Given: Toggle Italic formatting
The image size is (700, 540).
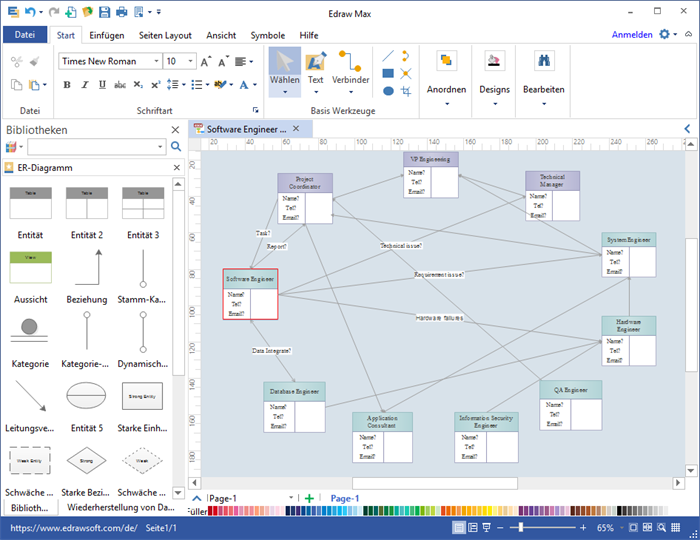Looking at the screenshot, I should pyautogui.click(x=85, y=84).
